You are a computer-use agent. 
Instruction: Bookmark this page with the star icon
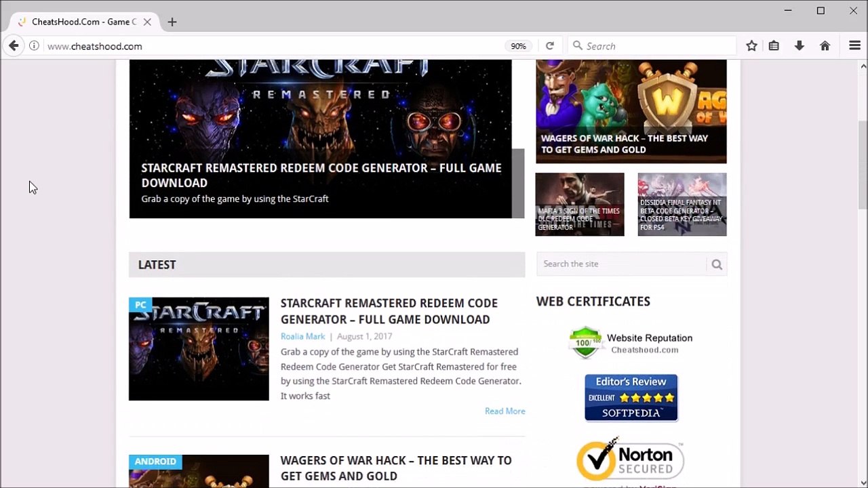tap(751, 46)
